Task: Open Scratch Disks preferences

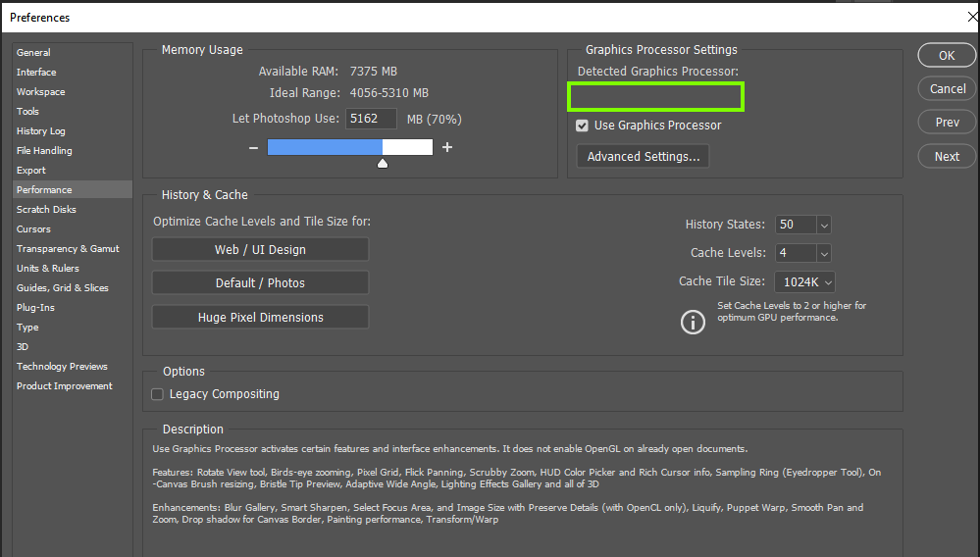Action: tap(46, 209)
